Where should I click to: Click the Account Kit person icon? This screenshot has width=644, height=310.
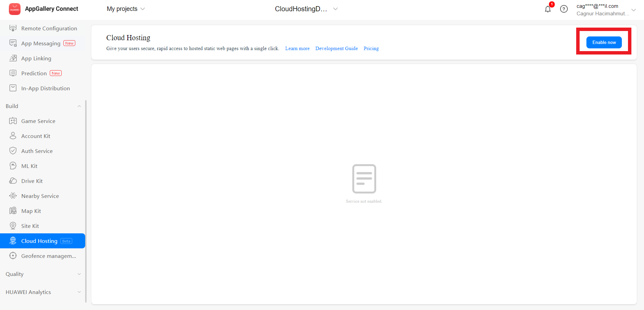13,136
